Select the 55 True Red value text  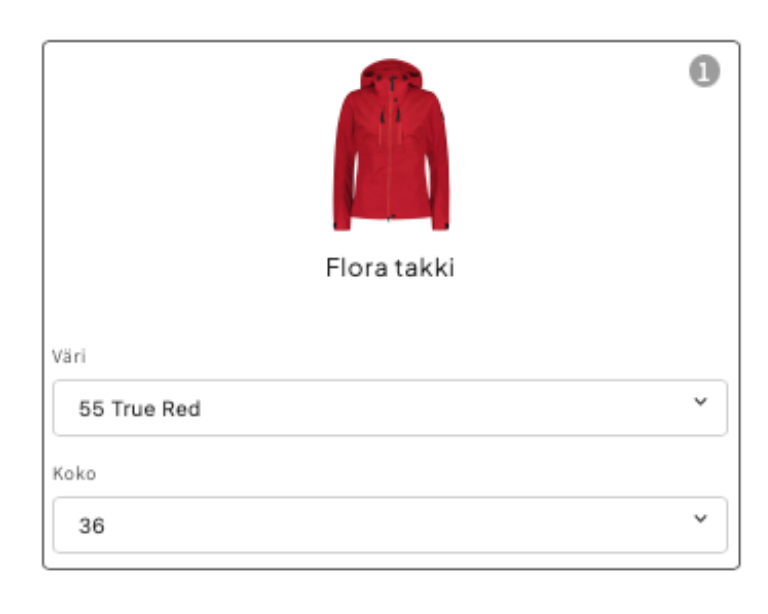coord(140,409)
